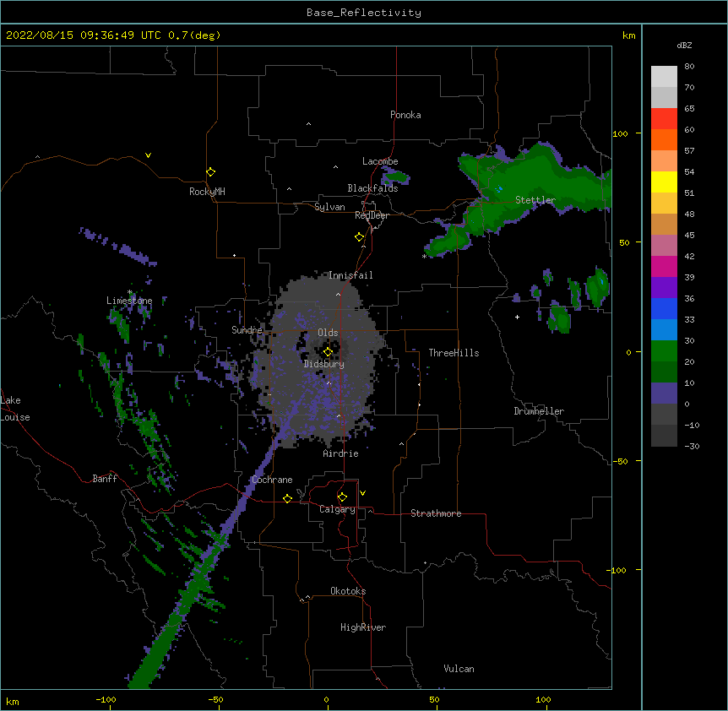
Task: Click the white plus marker north of Drumheller
Action: pyautogui.click(x=517, y=317)
